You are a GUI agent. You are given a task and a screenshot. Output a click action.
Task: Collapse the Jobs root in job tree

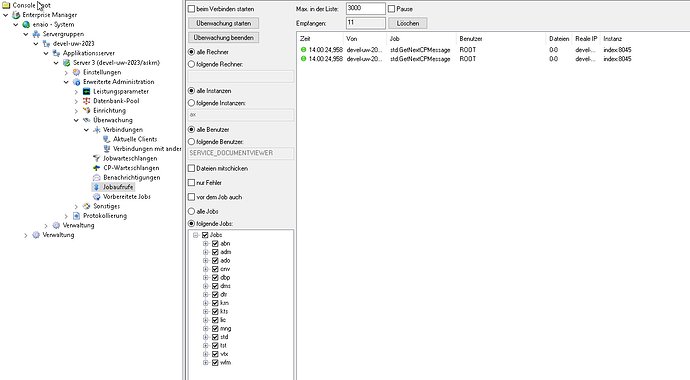click(x=196, y=235)
